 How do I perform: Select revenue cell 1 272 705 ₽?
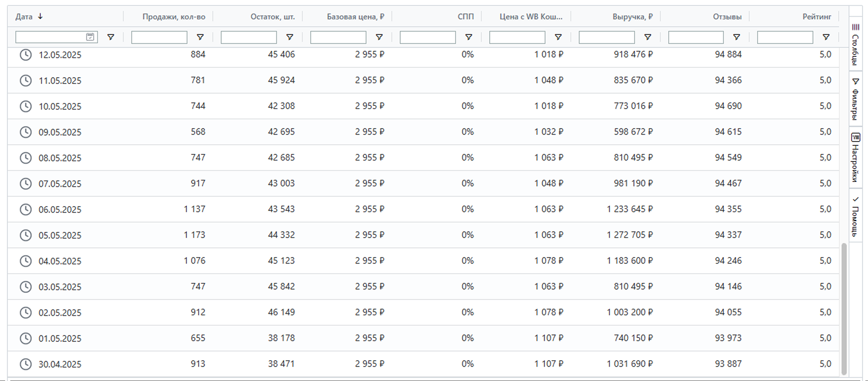(629, 235)
